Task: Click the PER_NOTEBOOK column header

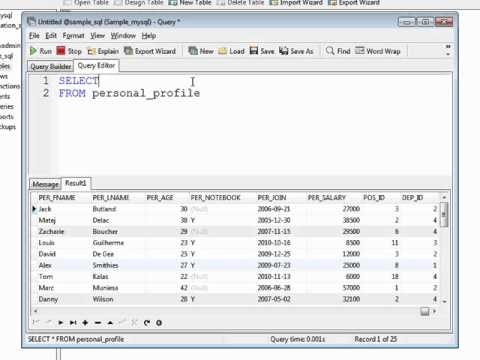Action: click(x=215, y=198)
